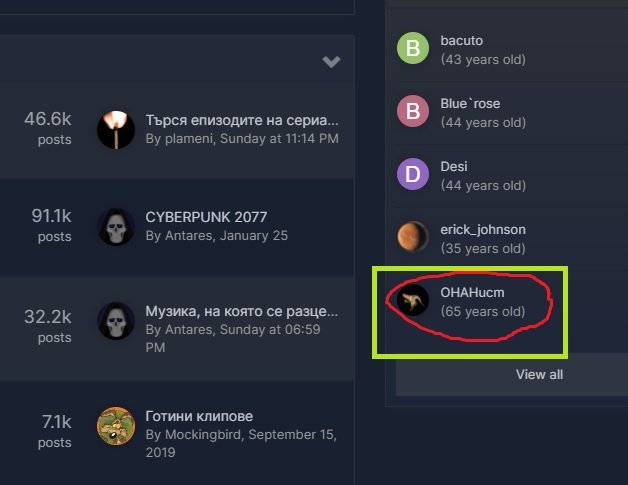The image size is (628, 485).
Task: Open the CYBERPUNK 2077 topic
Action: coord(206,217)
